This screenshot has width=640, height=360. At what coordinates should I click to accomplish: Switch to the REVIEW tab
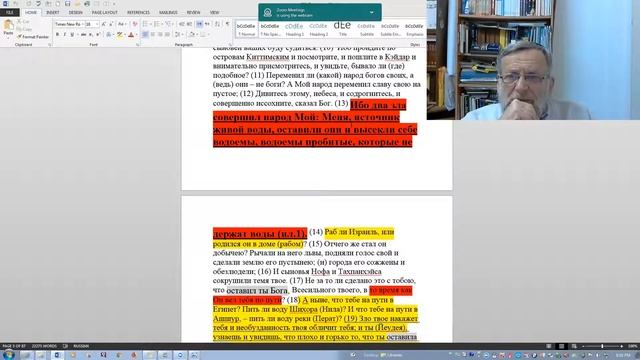(x=193, y=13)
